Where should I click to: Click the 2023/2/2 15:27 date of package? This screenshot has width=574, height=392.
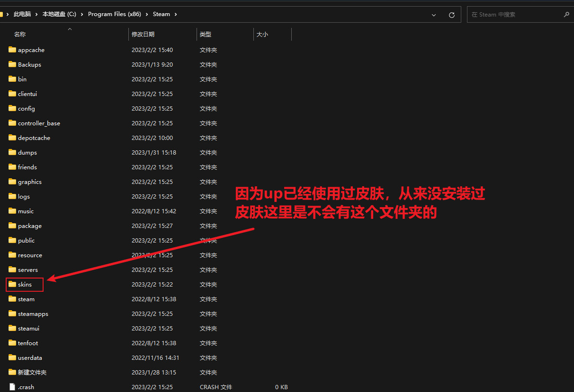click(x=152, y=226)
